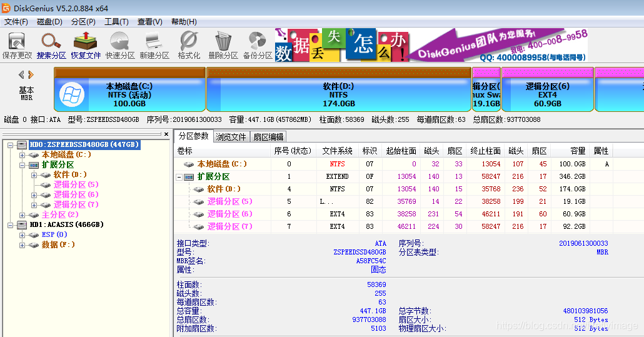Click the Search Partitions (搜索分区) magnifier icon
This screenshot has height=337, width=644.
coord(51,41)
